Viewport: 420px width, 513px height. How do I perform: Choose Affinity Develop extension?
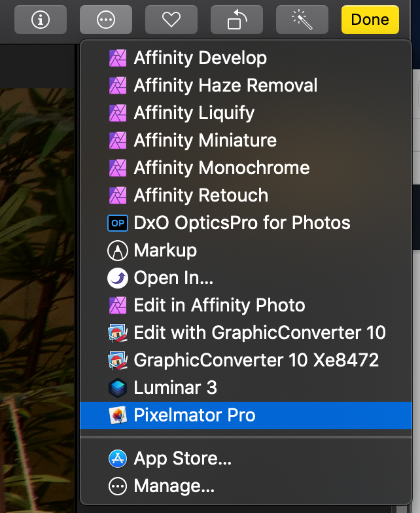click(200, 58)
